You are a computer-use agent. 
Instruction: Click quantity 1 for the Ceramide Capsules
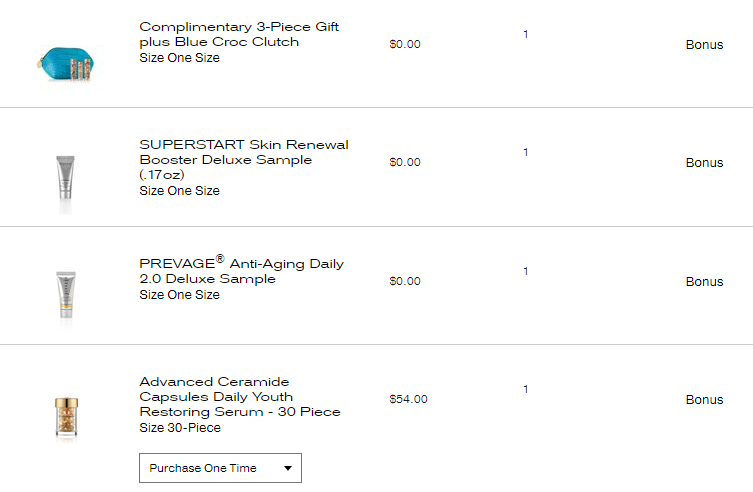click(x=526, y=389)
